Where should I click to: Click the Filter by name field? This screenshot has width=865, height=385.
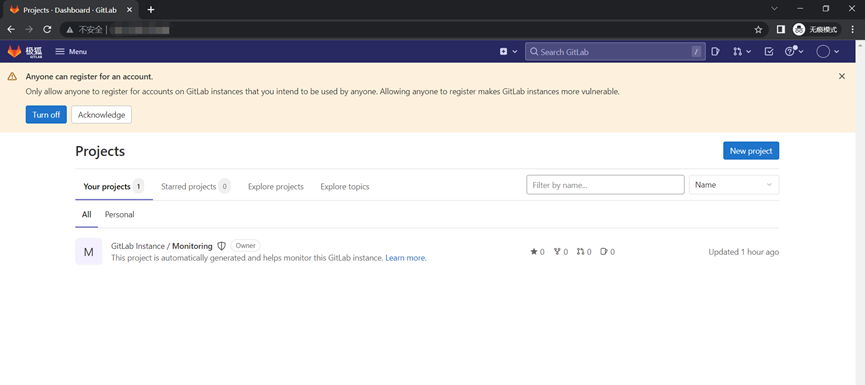(605, 185)
